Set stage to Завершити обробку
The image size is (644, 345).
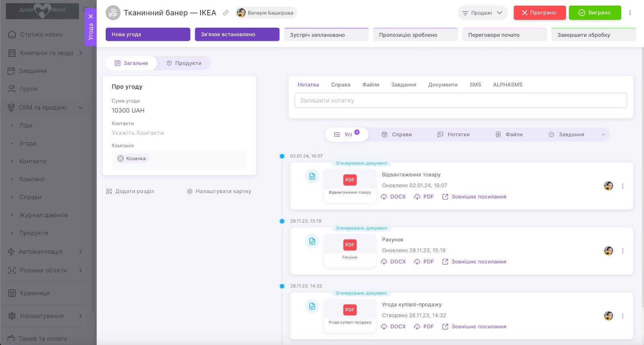pos(594,35)
